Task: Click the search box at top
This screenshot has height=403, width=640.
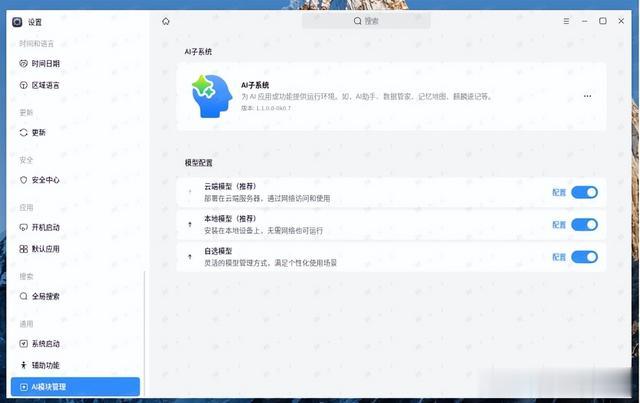Action: [x=366, y=21]
